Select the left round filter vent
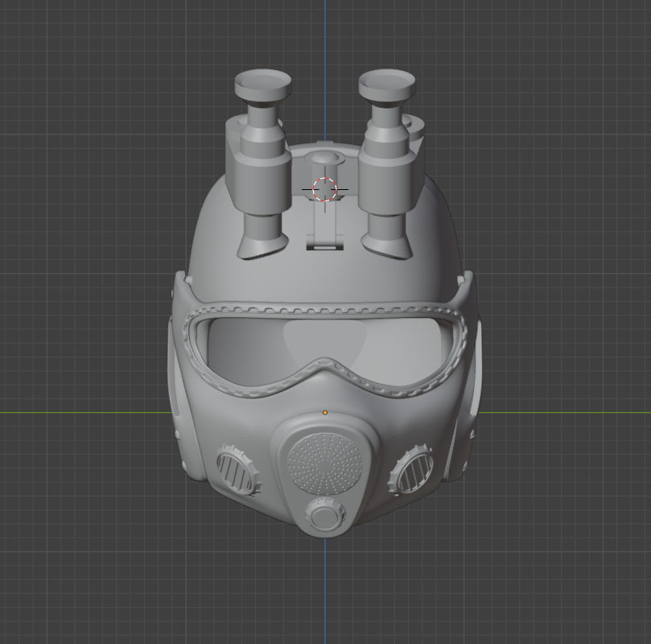The width and height of the screenshot is (651, 644). click(239, 469)
